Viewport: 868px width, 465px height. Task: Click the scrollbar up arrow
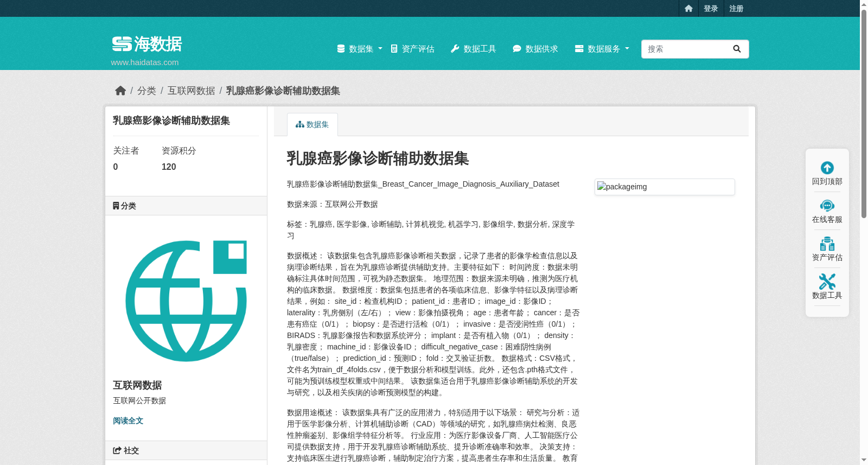(864, 4)
